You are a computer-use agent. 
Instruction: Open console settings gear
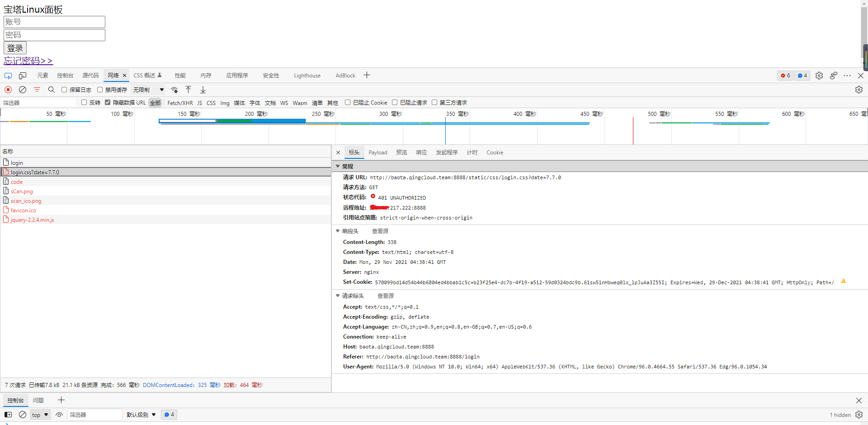859,415
